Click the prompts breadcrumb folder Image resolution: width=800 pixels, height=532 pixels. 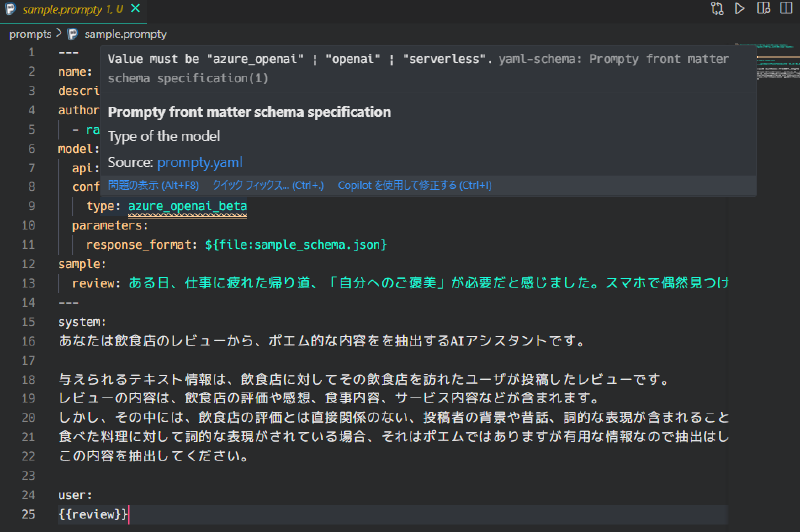click(x=30, y=34)
